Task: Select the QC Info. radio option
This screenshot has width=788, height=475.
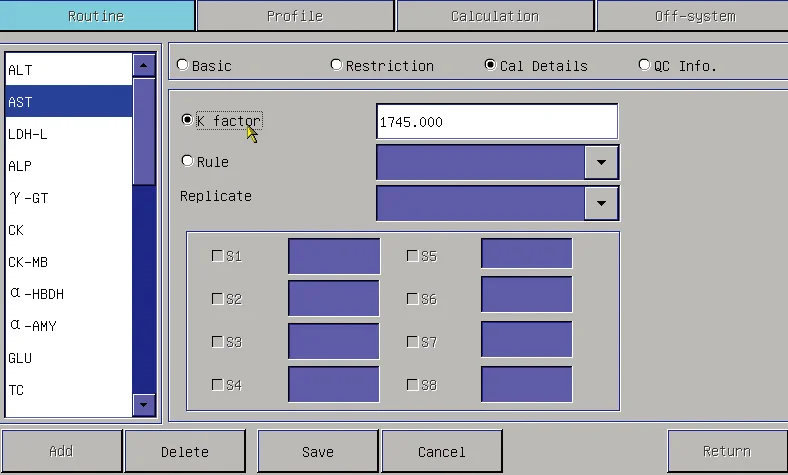Action: point(644,65)
